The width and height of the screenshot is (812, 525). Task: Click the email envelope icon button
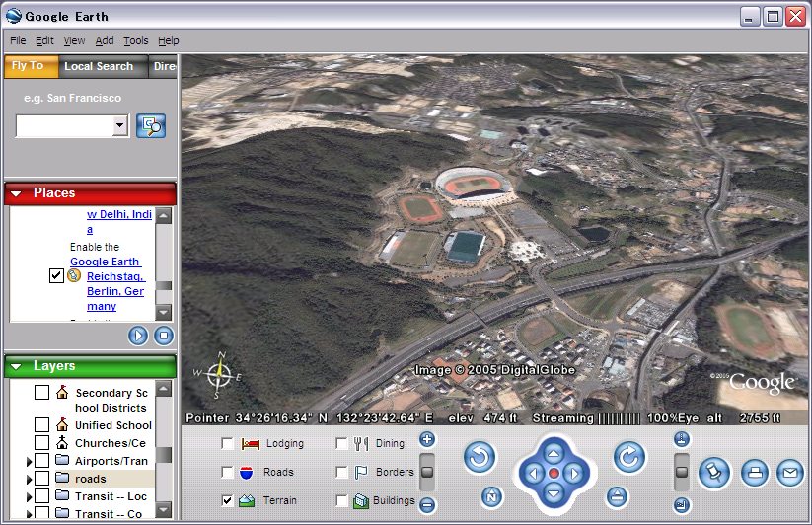coord(789,473)
